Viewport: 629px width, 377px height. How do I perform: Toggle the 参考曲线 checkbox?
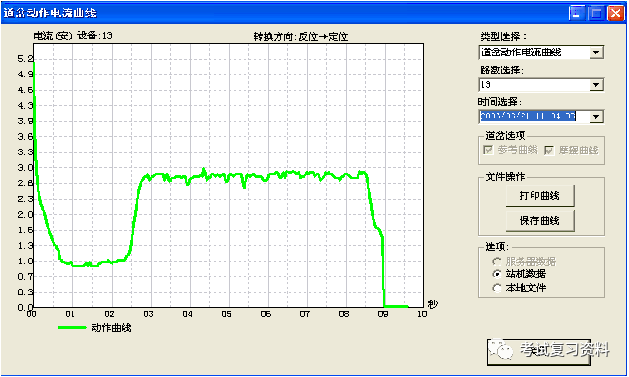(488, 150)
